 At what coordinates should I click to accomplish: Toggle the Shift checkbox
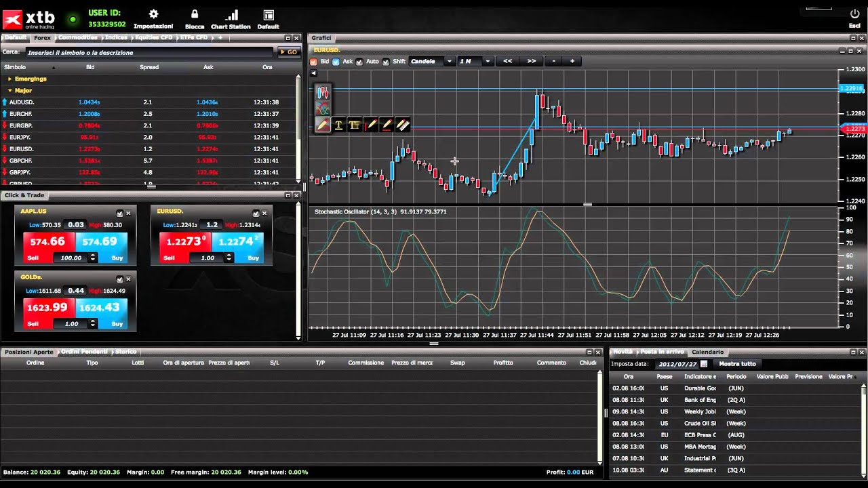386,61
